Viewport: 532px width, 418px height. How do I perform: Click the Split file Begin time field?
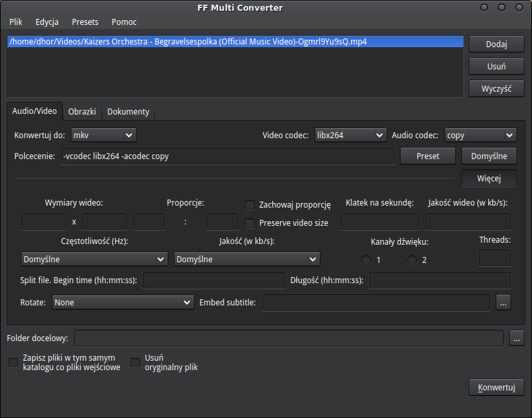(x=214, y=280)
